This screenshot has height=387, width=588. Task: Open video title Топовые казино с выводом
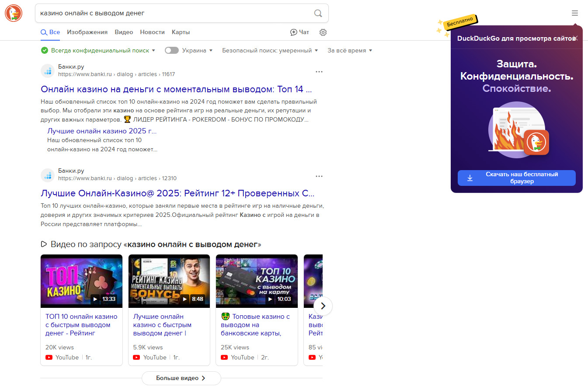pos(255,325)
